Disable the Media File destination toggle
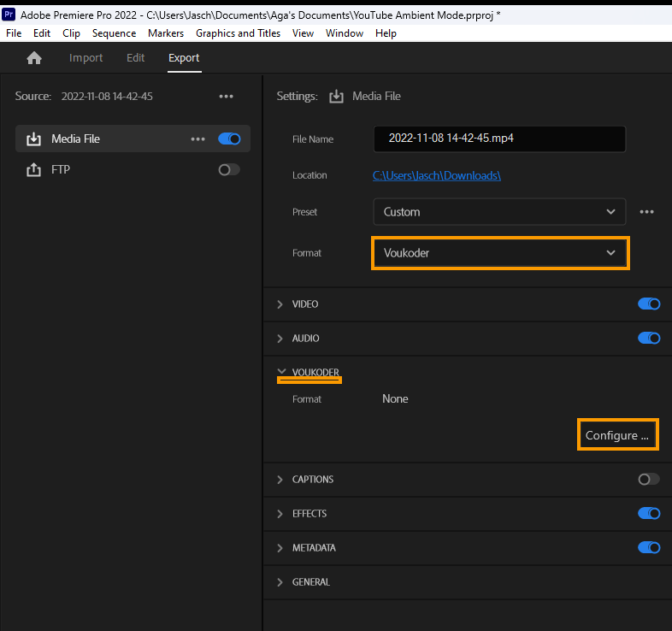672x631 pixels. click(x=229, y=139)
